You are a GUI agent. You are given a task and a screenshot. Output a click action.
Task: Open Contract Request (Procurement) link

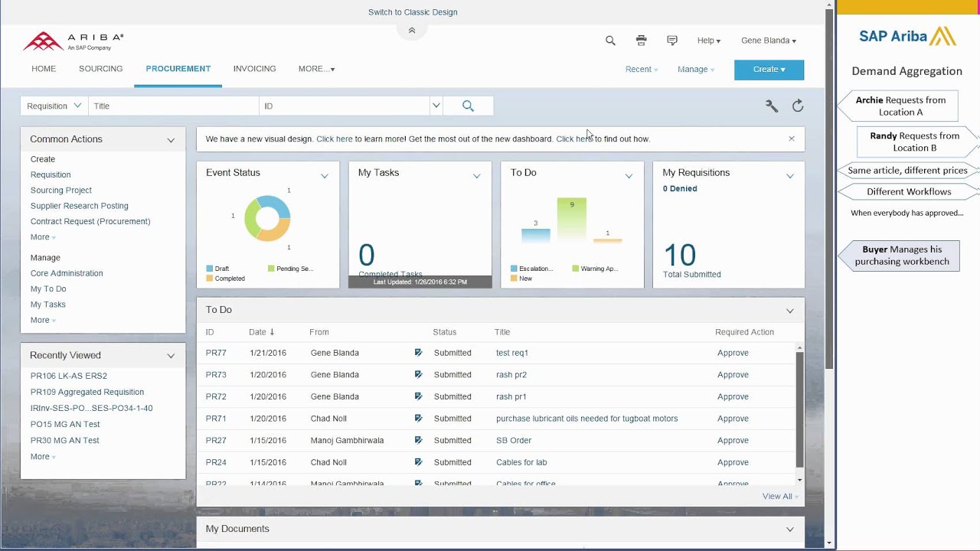point(90,221)
